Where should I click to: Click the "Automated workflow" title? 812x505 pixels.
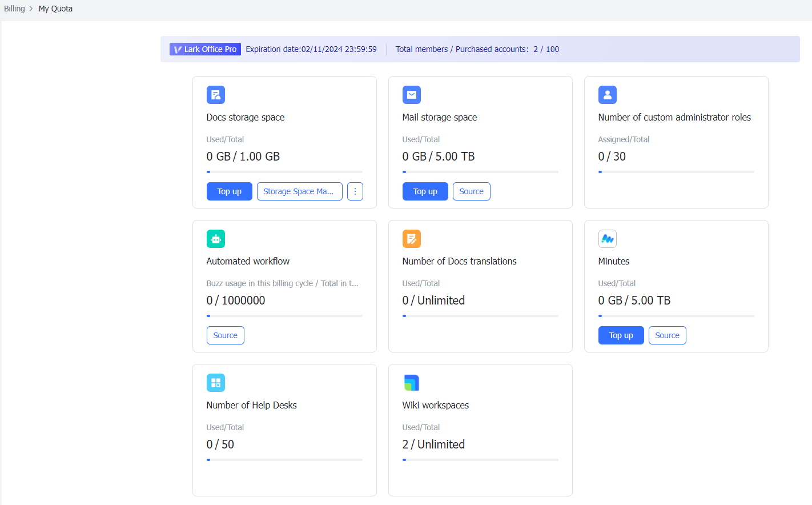pyautogui.click(x=248, y=261)
